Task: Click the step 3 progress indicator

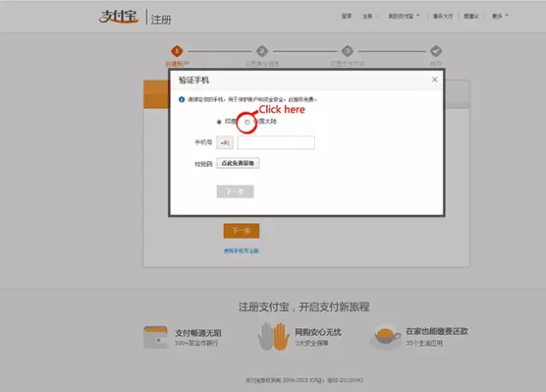Action: click(347, 51)
